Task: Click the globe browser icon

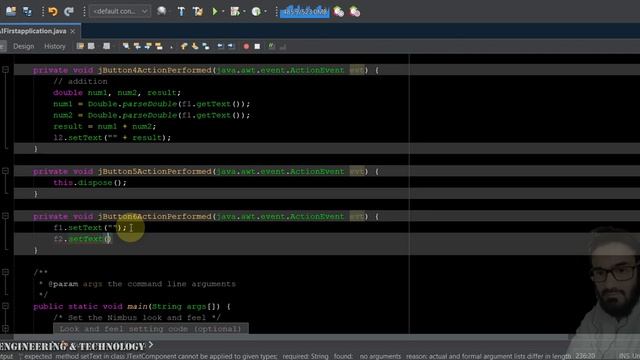Action: coord(162,11)
